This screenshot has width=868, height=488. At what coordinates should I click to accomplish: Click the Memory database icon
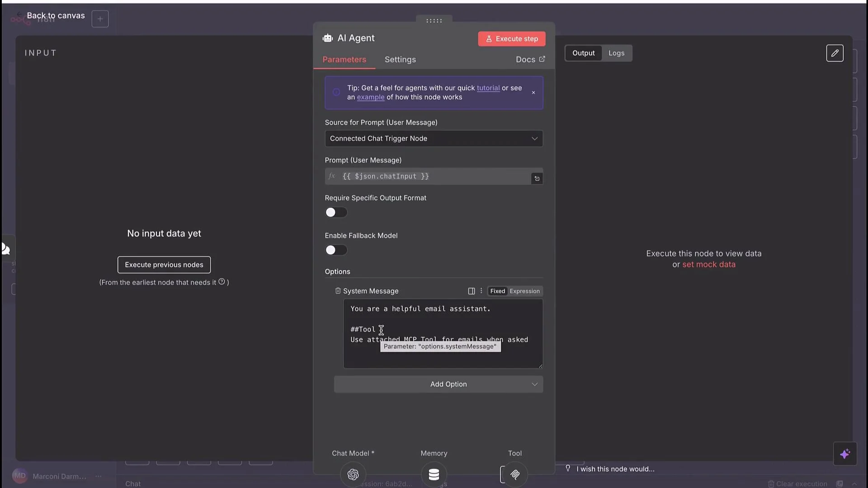pyautogui.click(x=434, y=474)
